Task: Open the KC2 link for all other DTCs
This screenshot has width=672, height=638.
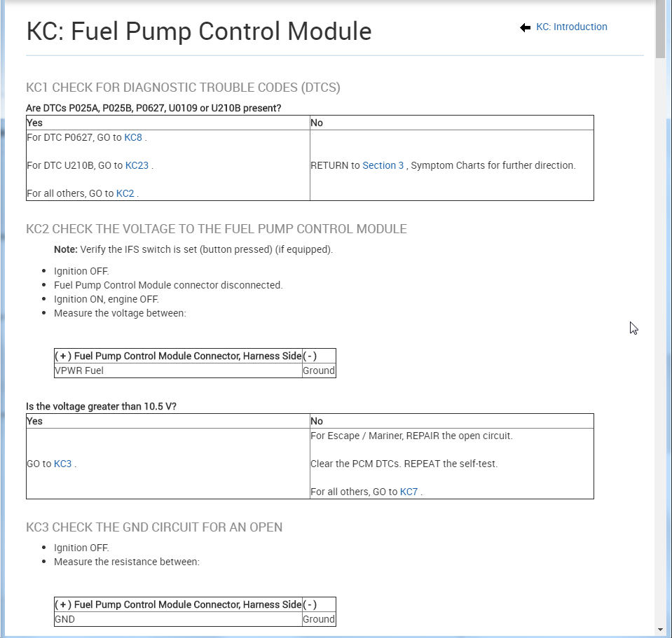Action: [x=125, y=194]
